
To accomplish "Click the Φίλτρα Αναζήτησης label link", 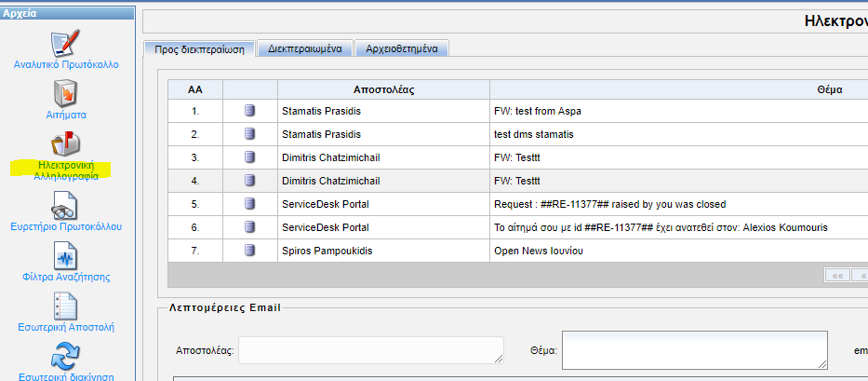I will (x=66, y=277).
